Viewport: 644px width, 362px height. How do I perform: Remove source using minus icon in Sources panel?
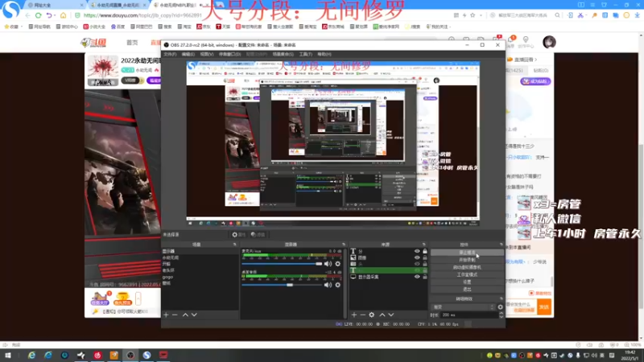[363, 315]
